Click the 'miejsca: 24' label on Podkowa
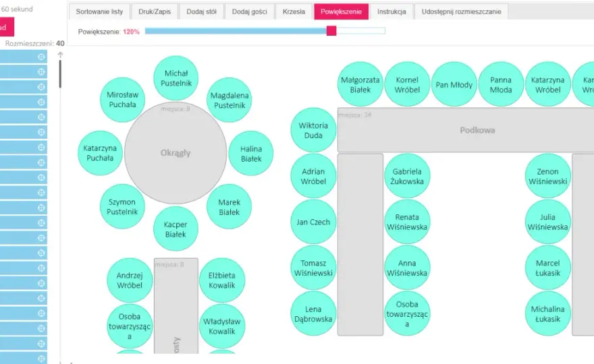This screenshot has height=364, width=594. pyautogui.click(x=355, y=115)
